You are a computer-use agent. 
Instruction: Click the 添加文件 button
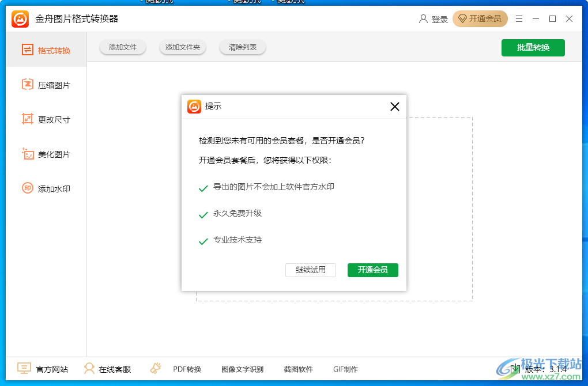122,47
